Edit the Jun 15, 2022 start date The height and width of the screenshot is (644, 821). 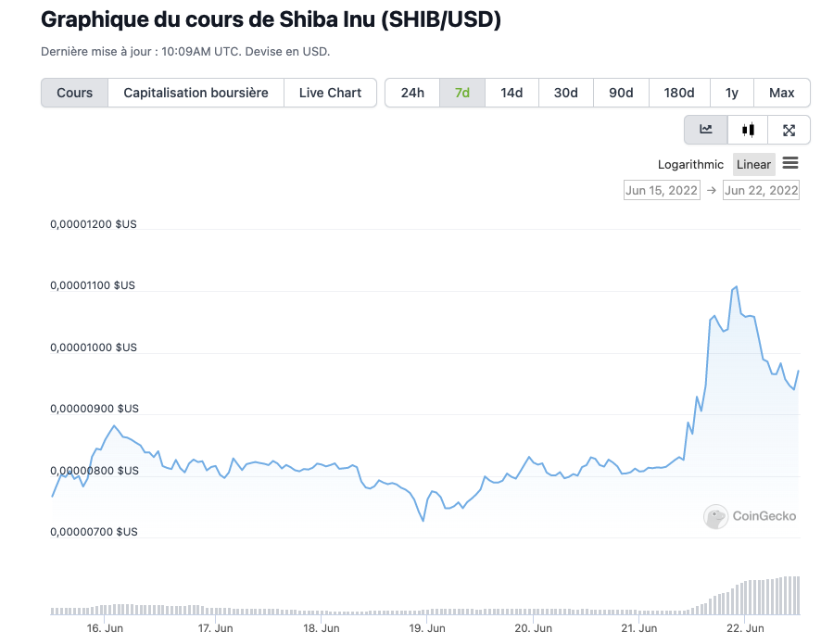[x=662, y=190]
